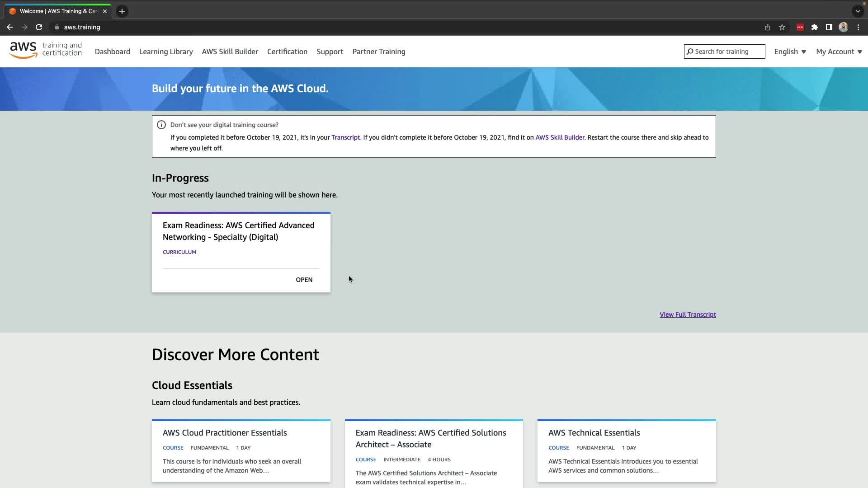Viewport: 868px width, 488px height.
Task: Expand the My Account dropdown
Action: tap(839, 52)
